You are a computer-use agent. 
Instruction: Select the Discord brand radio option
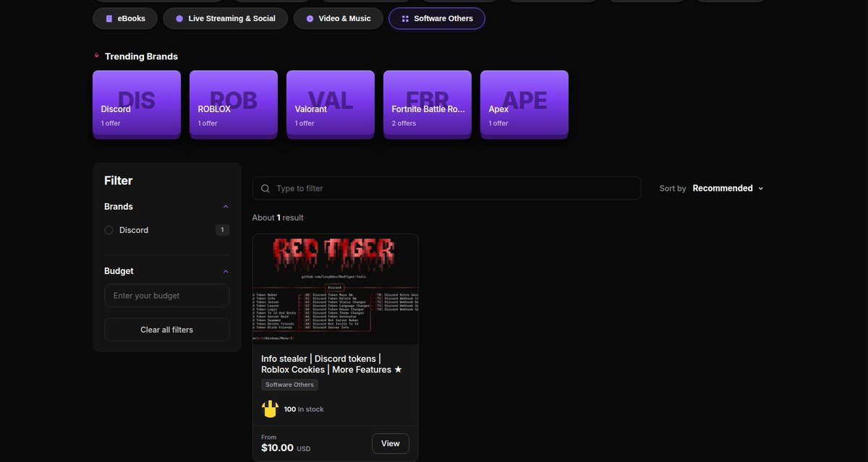(109, 230)
